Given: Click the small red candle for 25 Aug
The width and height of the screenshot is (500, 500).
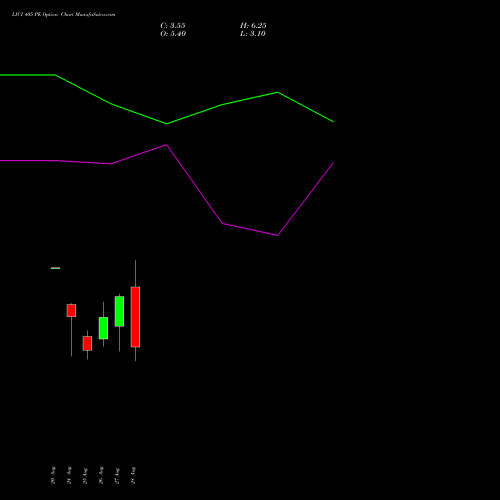Looking at the screenshot, I should [87, 343].
